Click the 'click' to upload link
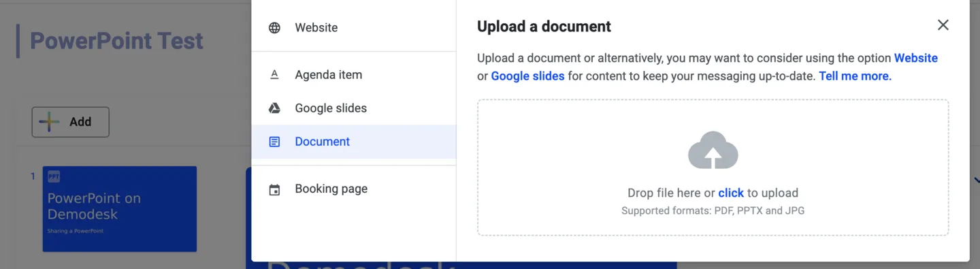The height and width of the screenshot is (269, 980). click(731, 193)
